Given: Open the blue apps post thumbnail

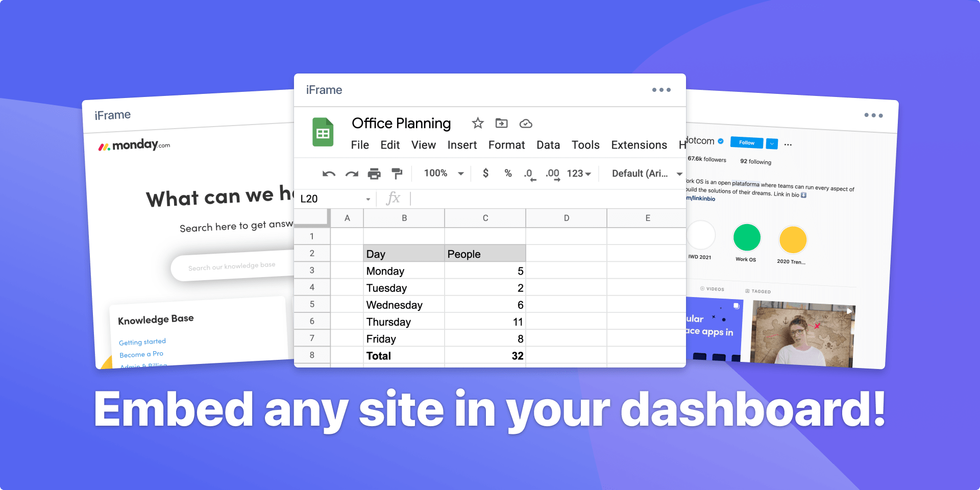Looking at the screenshot, I should click(714, 330).
